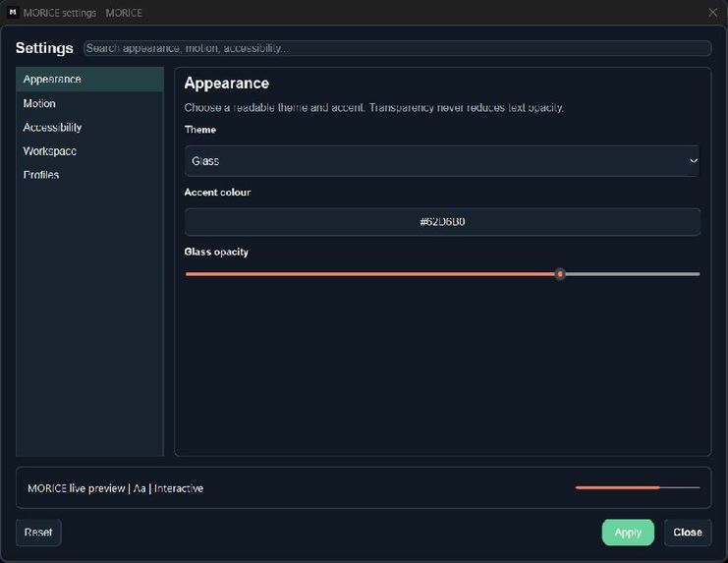Select the Appearance category
This screenshot has width=728, height=563.
point(89,80)
